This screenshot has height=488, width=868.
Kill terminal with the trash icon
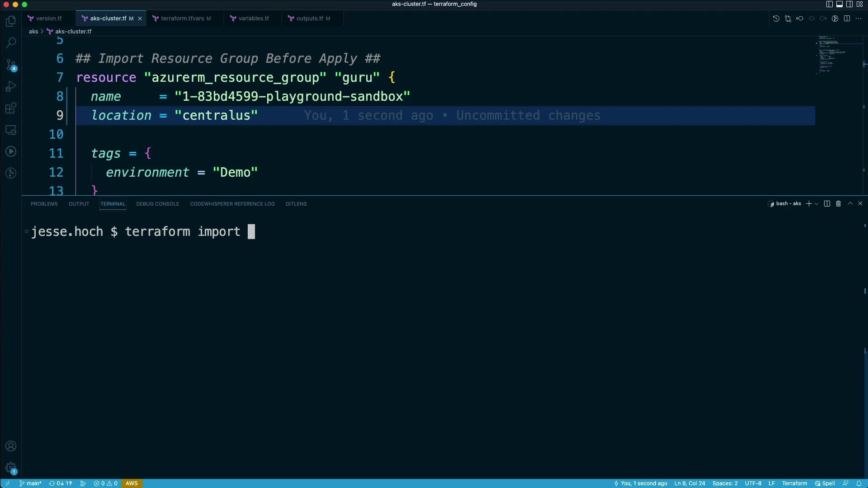(x=838, y=204)
